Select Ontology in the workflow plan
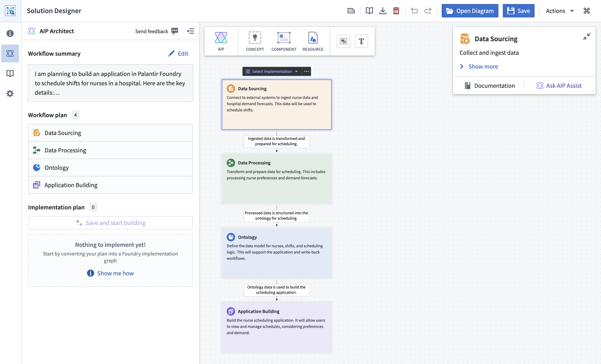 [110, 168]
